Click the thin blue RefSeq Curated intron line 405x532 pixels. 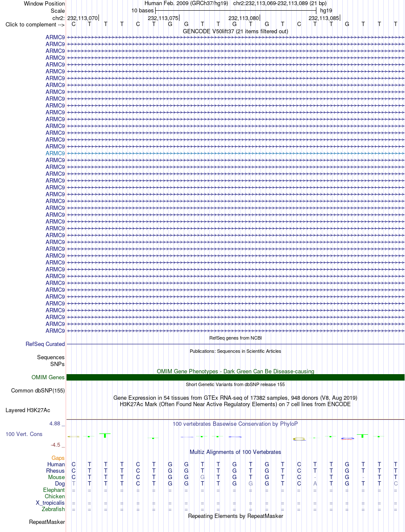tap(235, 344)
